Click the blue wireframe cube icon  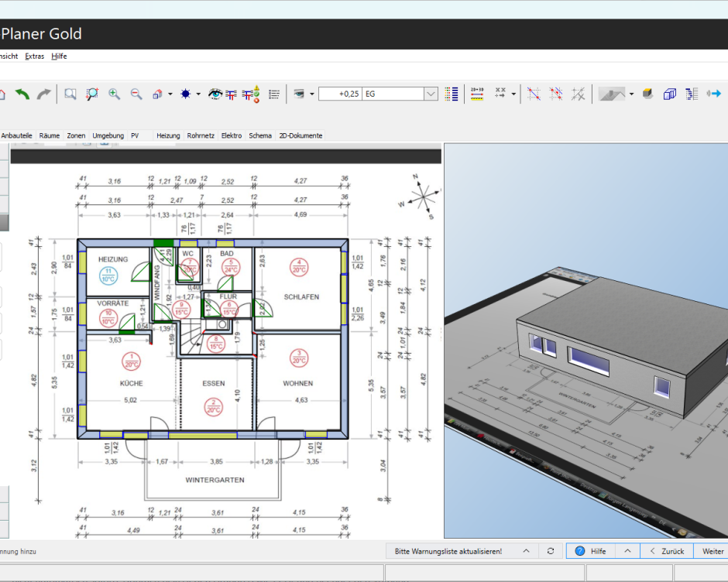pyautogui.click(x=670, y=94)
